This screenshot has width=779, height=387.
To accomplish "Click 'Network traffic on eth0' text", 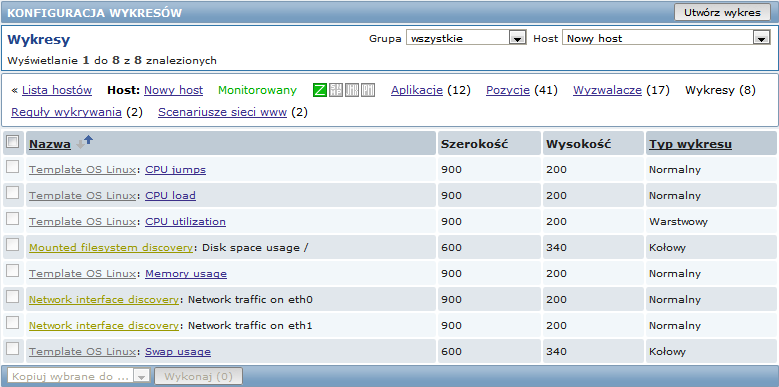I will pos(250,300).
